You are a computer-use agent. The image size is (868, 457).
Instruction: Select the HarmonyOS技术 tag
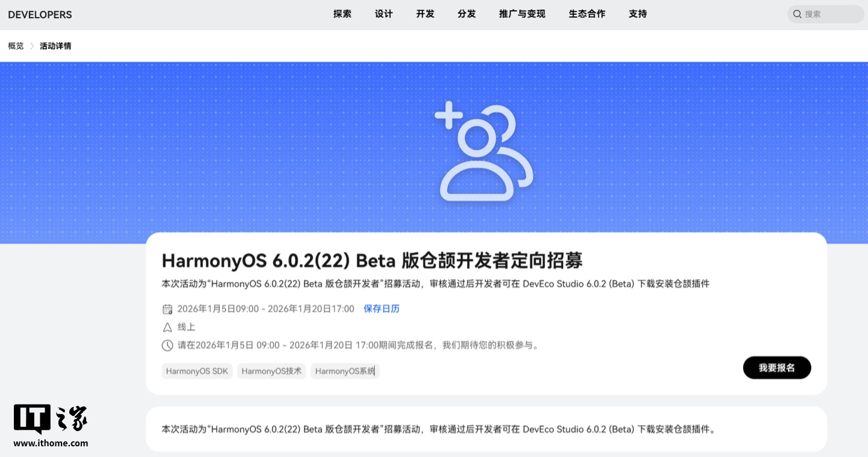point(272,371)
